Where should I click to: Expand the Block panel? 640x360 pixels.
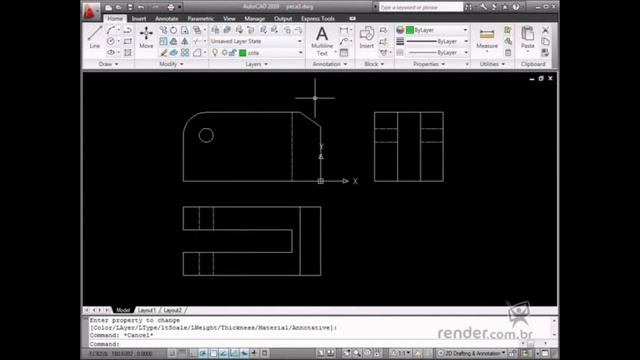pyautogui.click(x=374, y=64)
